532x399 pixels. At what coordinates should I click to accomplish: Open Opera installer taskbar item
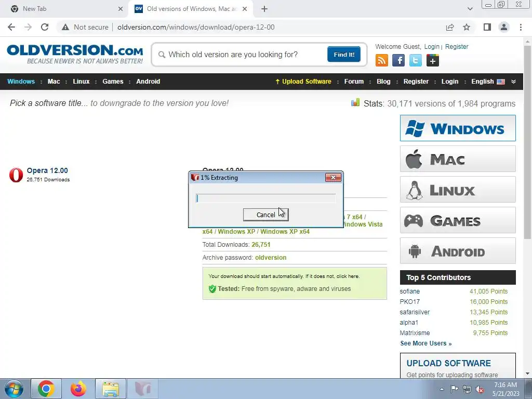(x=143, y=389)
